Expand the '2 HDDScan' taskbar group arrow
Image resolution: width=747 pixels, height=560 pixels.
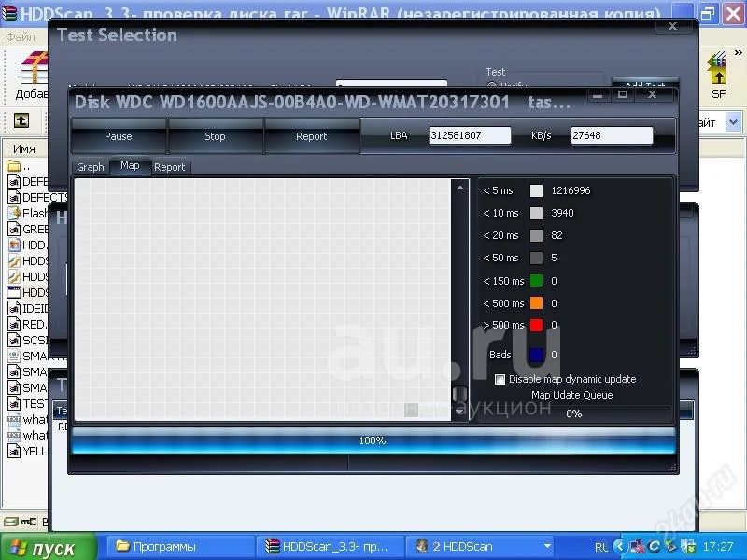pyautogui.click(x=547, y=546)
